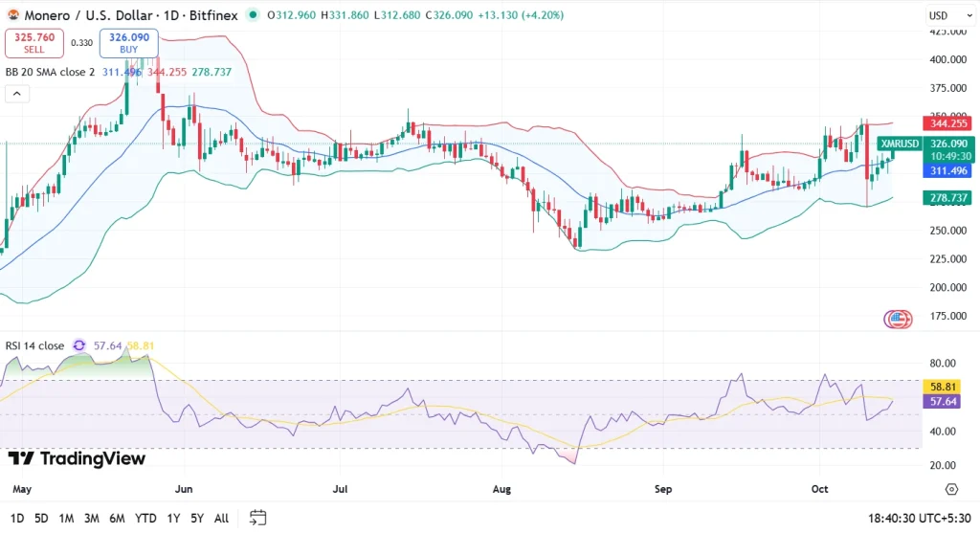Click the green market status dot

(253, 15)
